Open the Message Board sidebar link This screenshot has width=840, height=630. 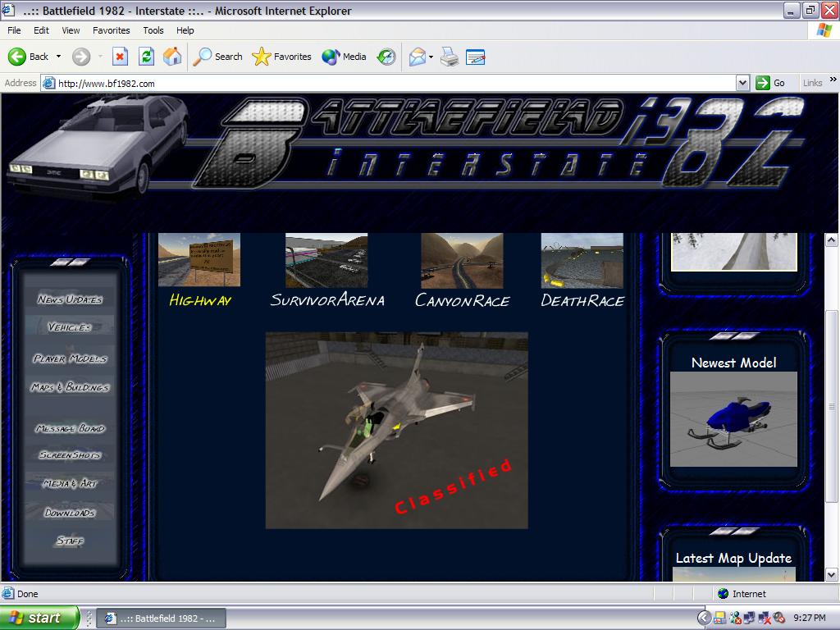click(x=71, y=428)
